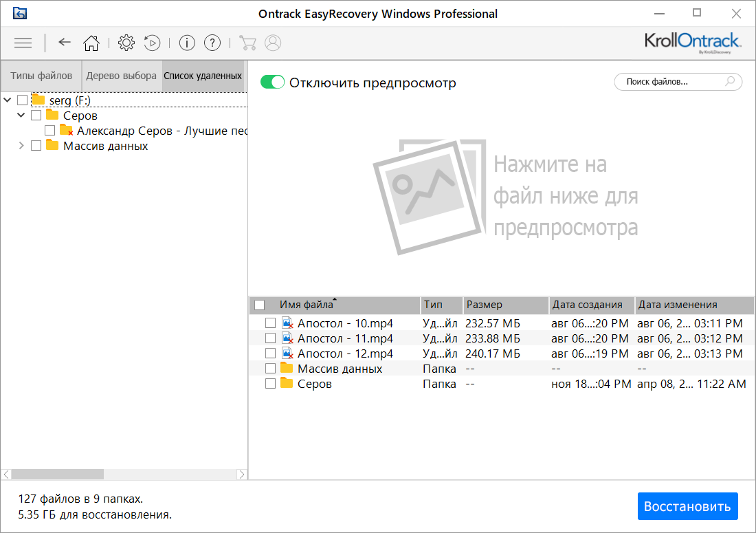Click the Поиск файлов search field
756x533 pixels.
pyautogui.click(x=678, y=82)
